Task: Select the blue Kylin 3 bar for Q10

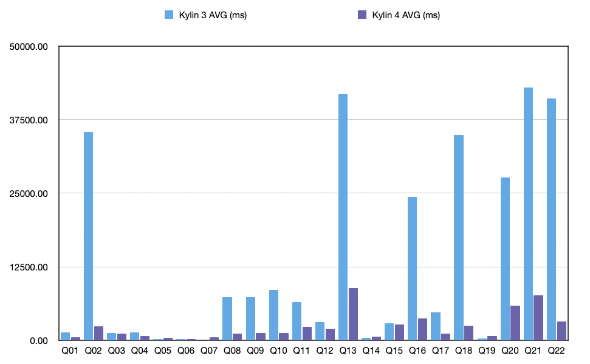Action: click(x=273, y=315)
